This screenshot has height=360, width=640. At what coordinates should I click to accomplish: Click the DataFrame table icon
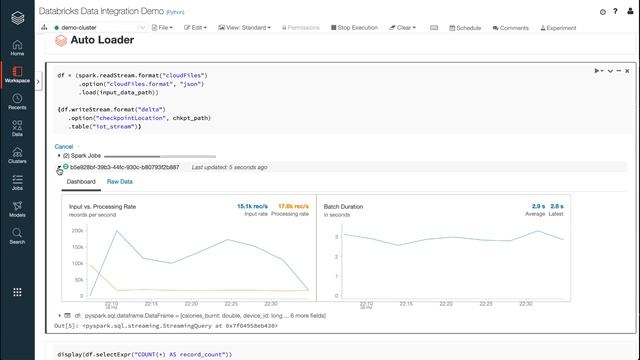point(67,316)
